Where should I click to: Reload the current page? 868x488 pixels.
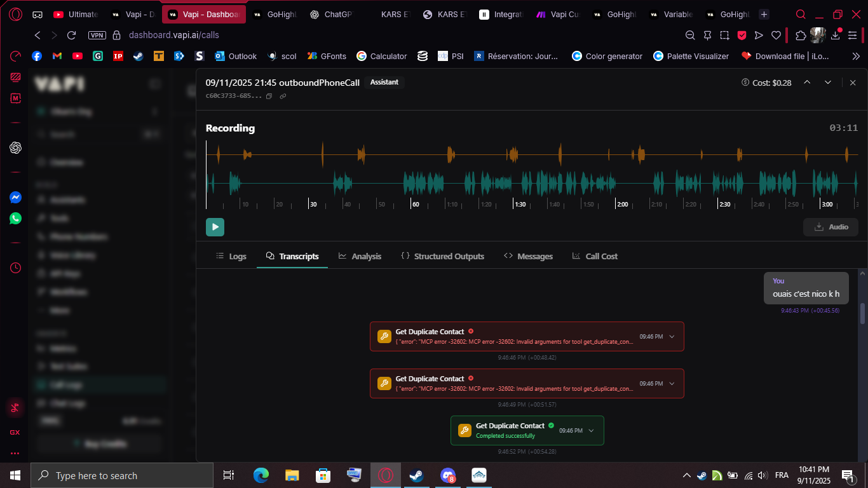click(x=71, y=36)
